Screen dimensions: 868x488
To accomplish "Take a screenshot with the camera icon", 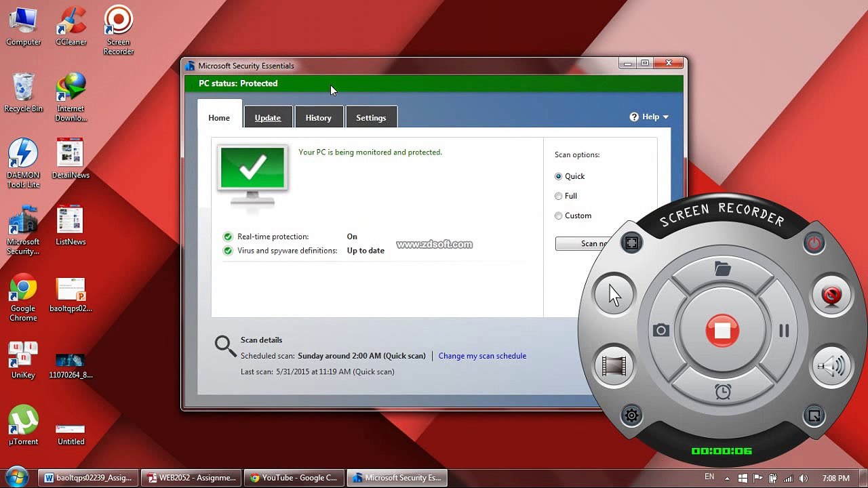I will point(661,331).
